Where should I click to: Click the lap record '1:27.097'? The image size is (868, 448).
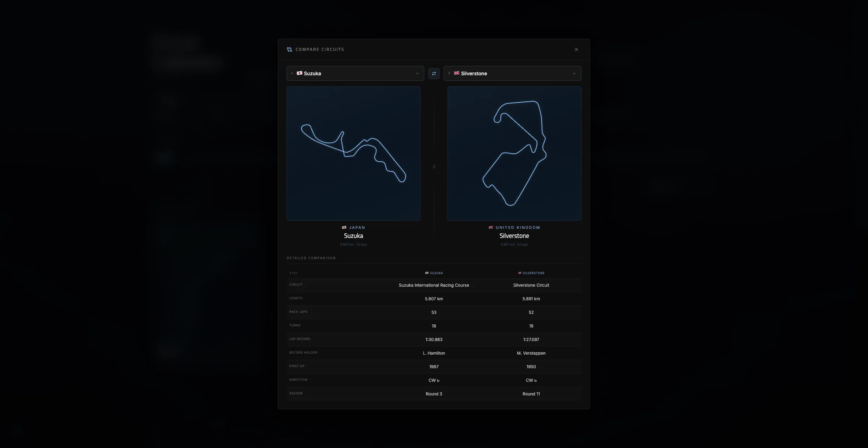coord(531,340)
